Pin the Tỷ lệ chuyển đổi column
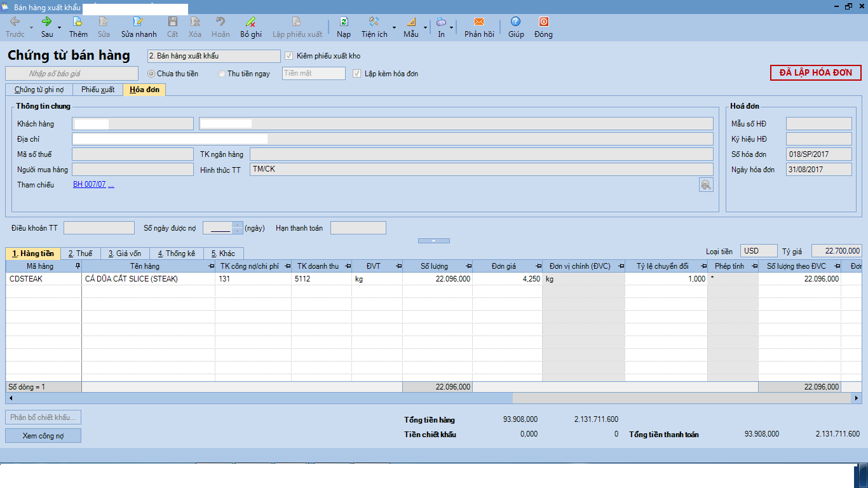Screen dimensions: 868x488 tap(703, 266)
